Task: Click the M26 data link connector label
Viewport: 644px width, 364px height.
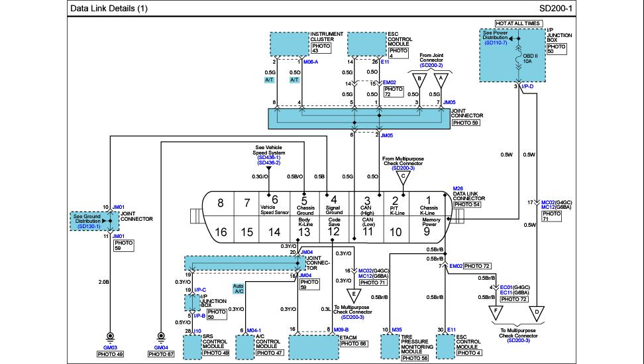Action: click(x=458, y=188)
